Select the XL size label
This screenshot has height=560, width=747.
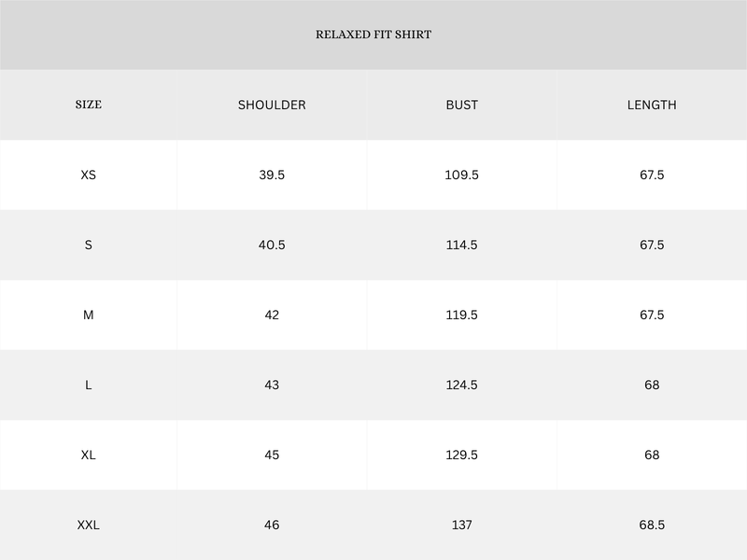coord(88,455)
